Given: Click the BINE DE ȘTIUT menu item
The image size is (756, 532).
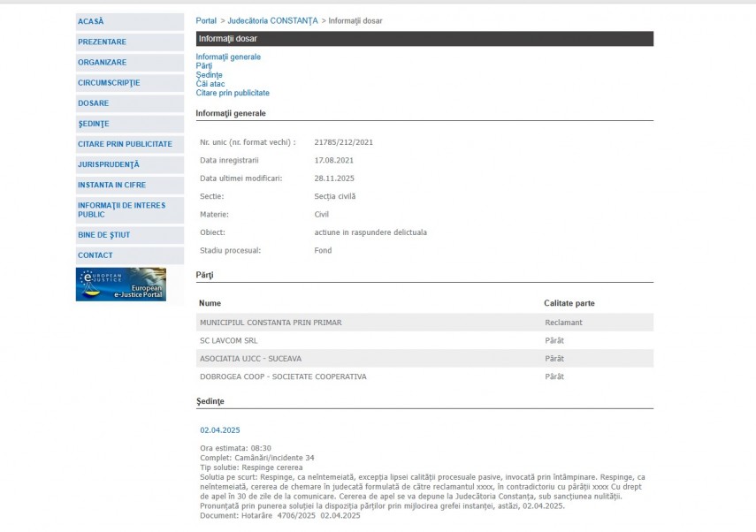Looking at the screenshot, I should pyautogui.click(x=103, y=234).
